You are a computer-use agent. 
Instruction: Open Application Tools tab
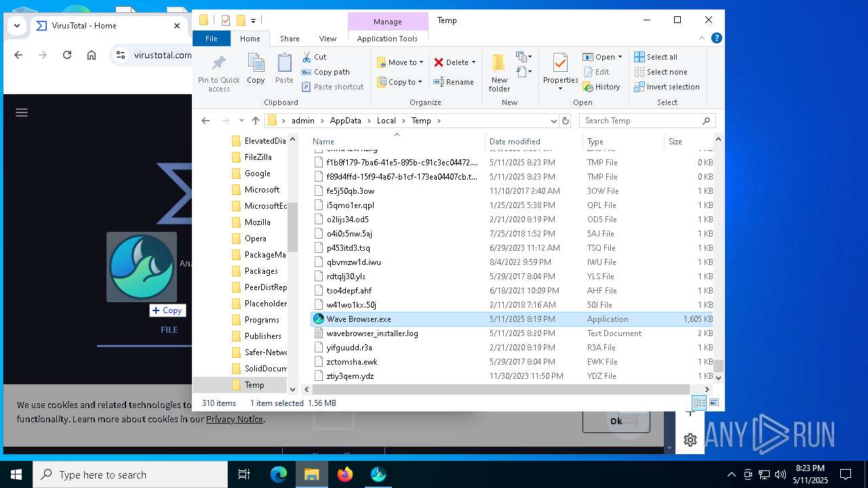[387, 39]
